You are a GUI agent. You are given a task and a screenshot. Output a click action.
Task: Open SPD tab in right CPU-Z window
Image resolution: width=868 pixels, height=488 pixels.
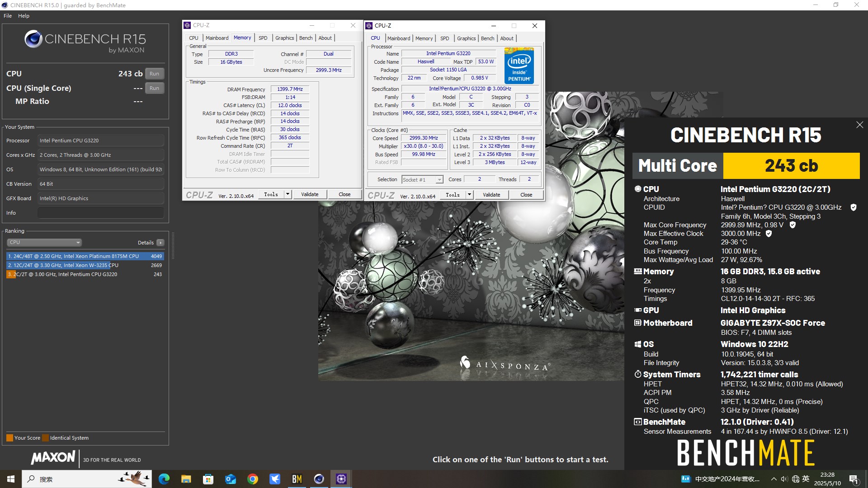point(445,38)
